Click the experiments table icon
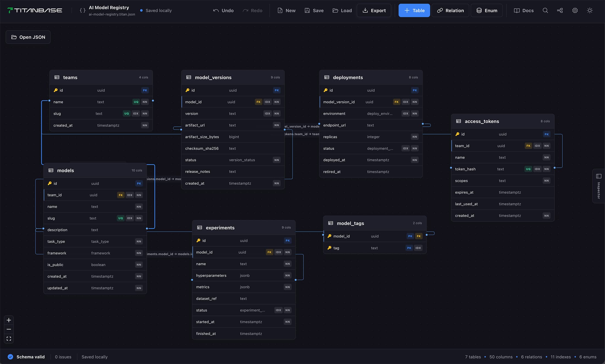Viewport: 605px width, 364px height. tap(200, 228)
